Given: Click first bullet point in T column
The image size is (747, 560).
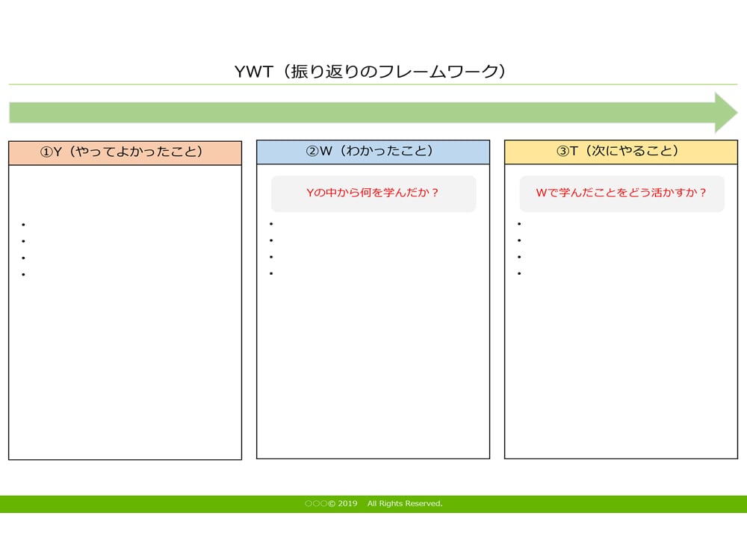Looking at the screenshot, I should [x=519, y=224].
